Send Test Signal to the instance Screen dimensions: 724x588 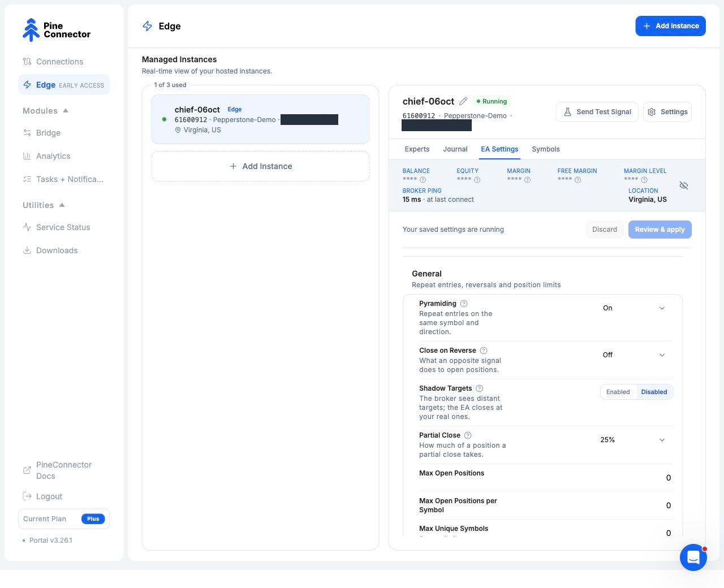[x=597, y=112]
